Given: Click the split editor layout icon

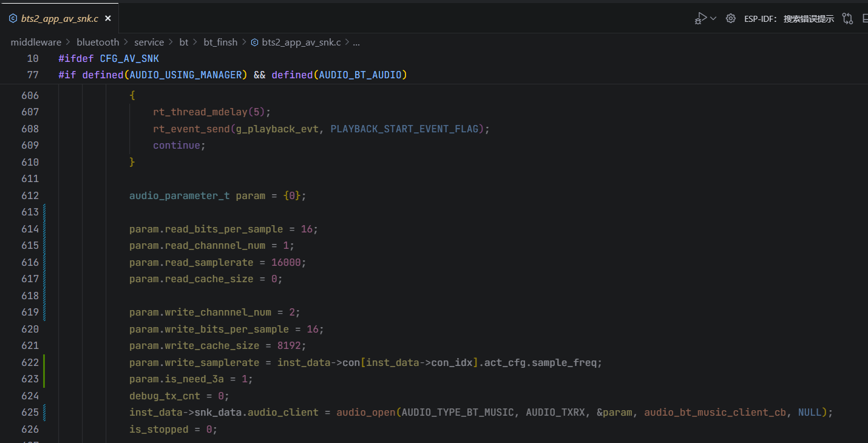Looking at the screenshot, I should [x=864, y=18].
